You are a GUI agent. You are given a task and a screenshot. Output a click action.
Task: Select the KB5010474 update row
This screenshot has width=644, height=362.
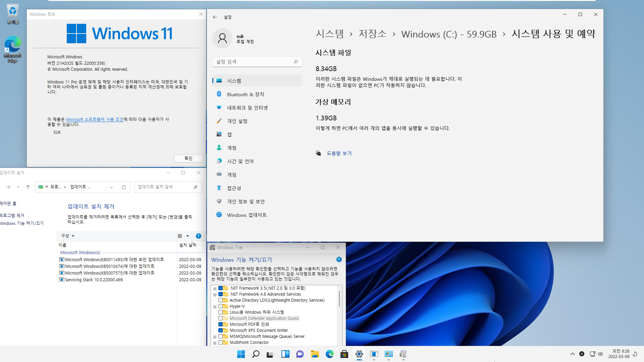[x=130, y=266]
